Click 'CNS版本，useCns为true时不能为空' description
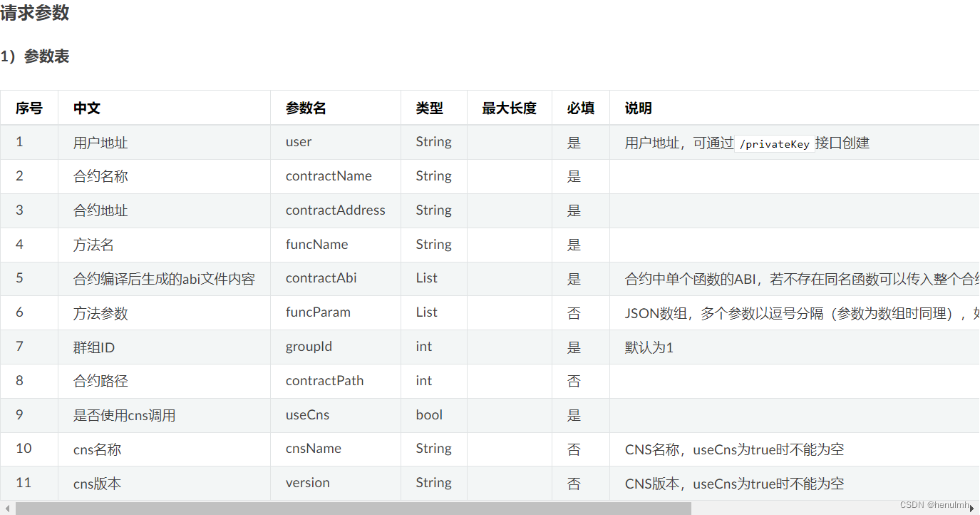Viewport: 980px width, 515px height. [735, 484]
